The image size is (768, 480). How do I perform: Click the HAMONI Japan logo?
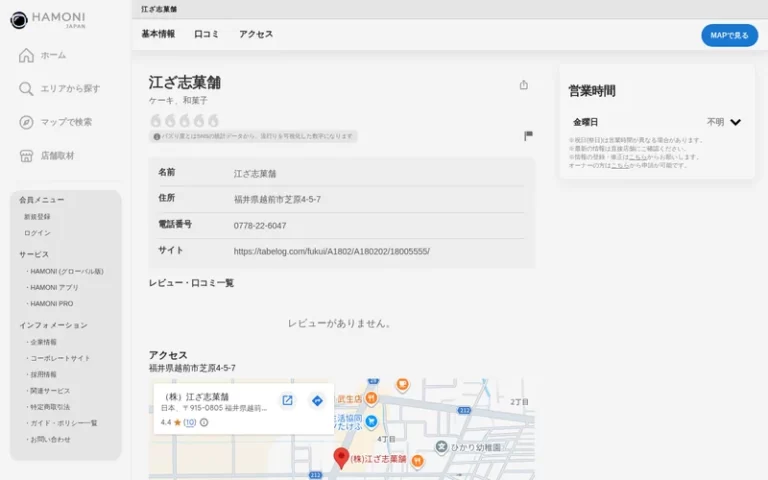click(48, 20)
